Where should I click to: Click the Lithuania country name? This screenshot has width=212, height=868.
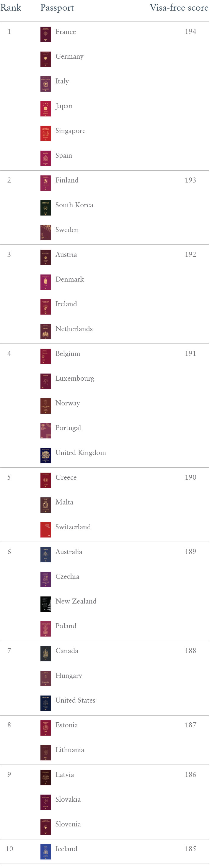click(70, 750)
